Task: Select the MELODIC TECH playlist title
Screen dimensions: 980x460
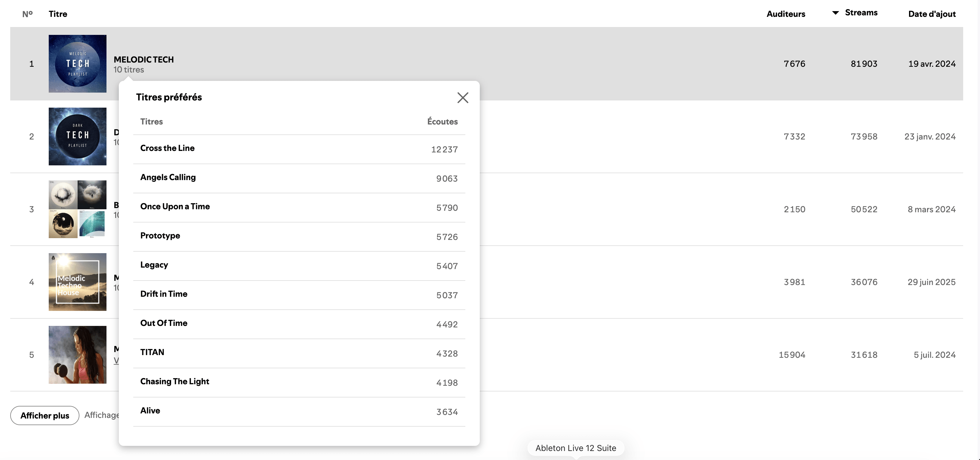Action: tap(143, 59)
